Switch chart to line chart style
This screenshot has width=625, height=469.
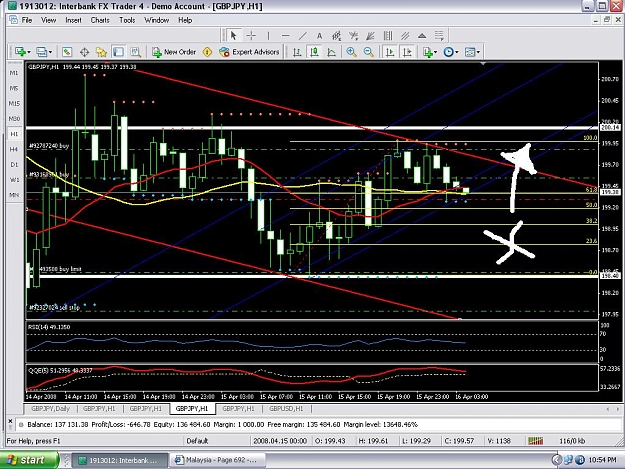332,52
